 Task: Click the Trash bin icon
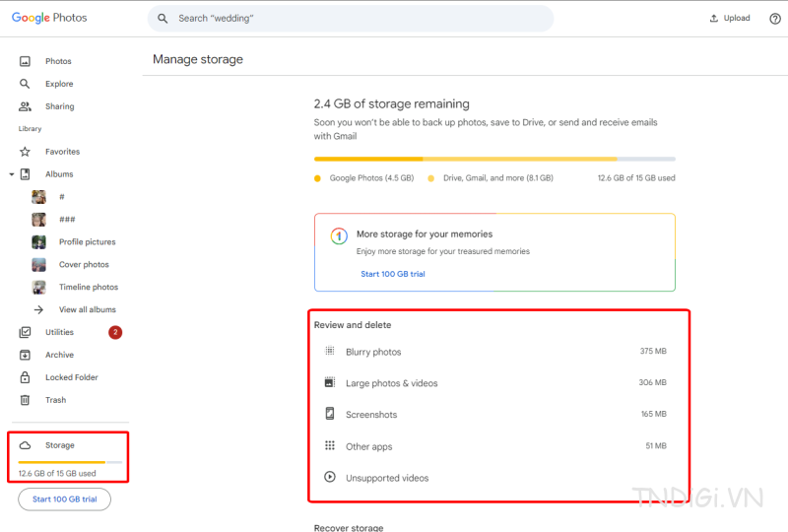point(25,400)
